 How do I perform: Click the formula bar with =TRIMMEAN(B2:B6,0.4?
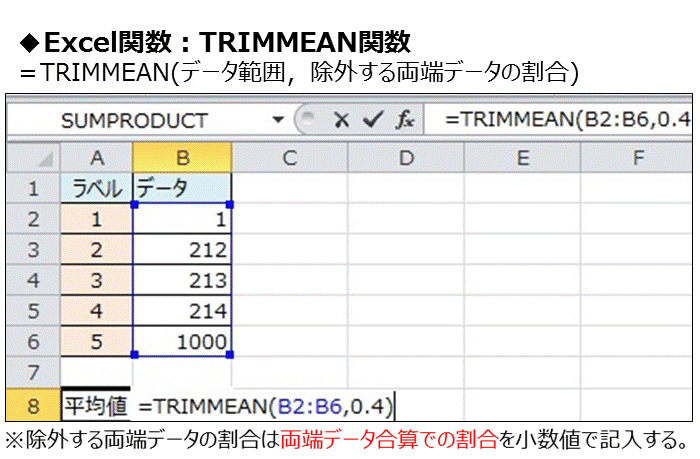point(558,119)
